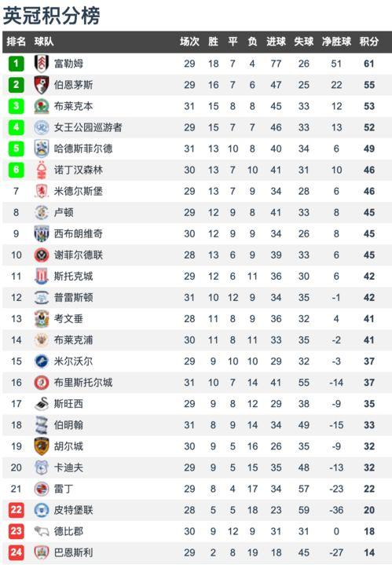Click the 进球 column header
This screenshot has width=392, height=565.
(276, 42)
